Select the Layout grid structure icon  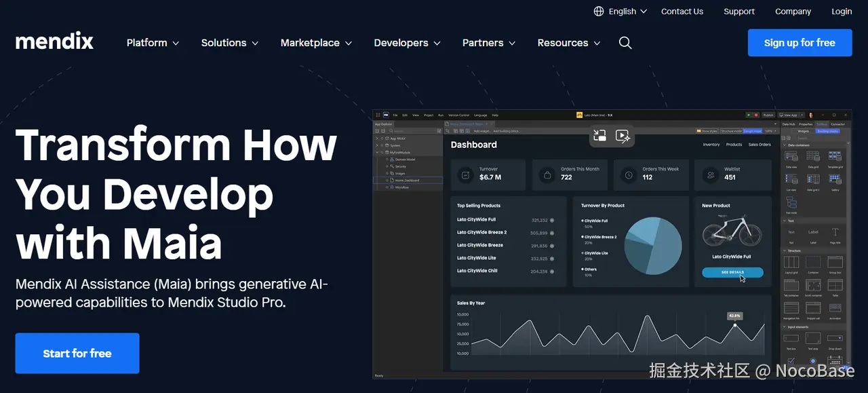(791, 262)
